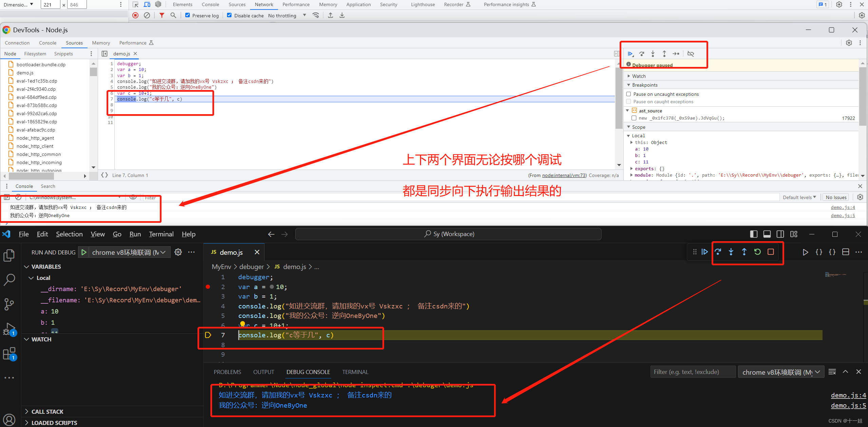Image resolution: width=868 pixels, height=427 pixels.
Task: Click the demo.js:5 link in VS Code debug console
Action: 848,405
